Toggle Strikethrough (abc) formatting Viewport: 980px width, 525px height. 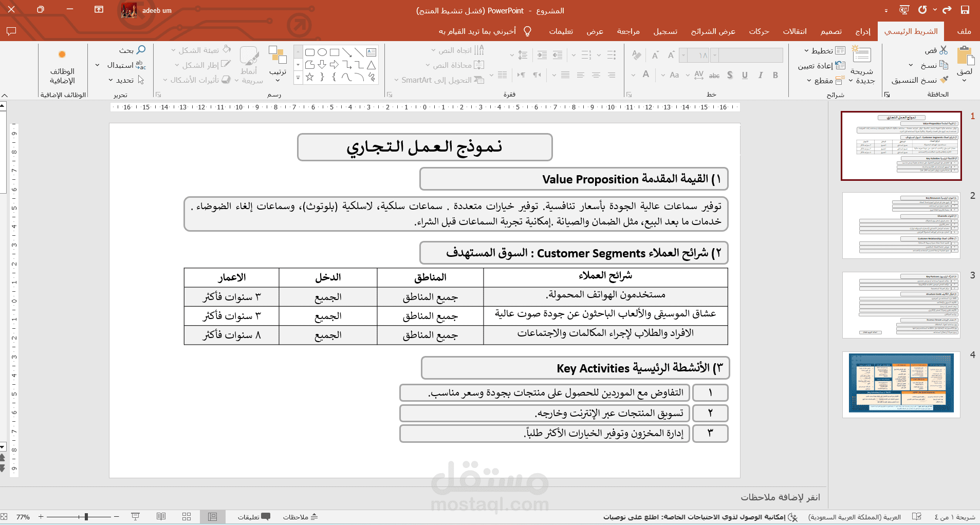click(714, 75)
